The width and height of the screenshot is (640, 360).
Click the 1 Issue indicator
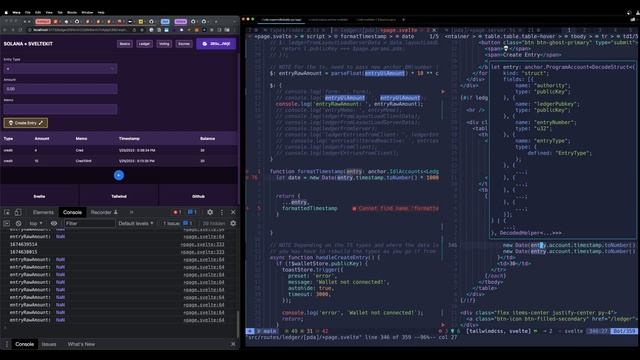178,223
